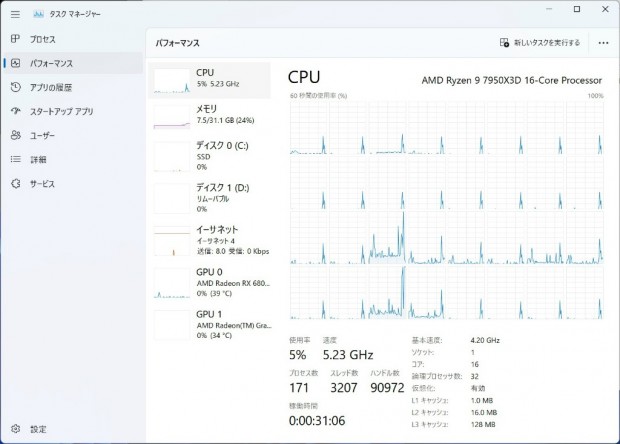Select the Ethernet network entry
This screenshot has width=620, height=444.
click(210, 240)
